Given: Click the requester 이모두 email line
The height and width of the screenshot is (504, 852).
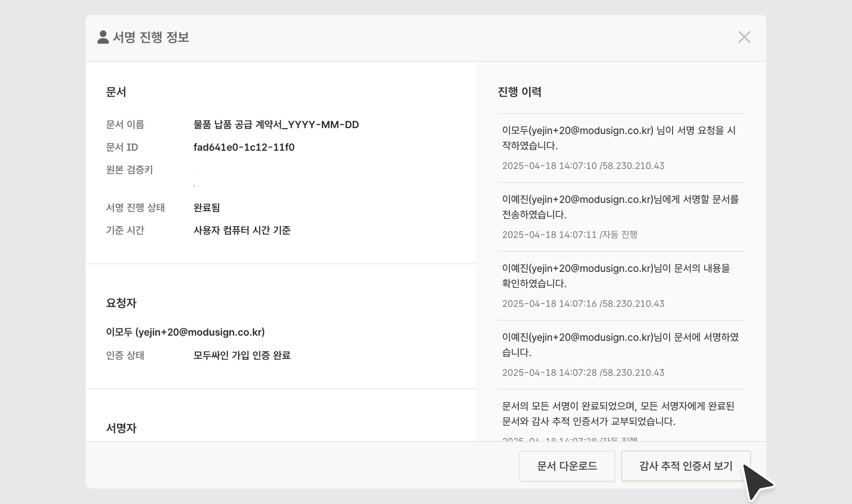Looking at the screenshot, I should pyautogui.click(x=185, y=332).
